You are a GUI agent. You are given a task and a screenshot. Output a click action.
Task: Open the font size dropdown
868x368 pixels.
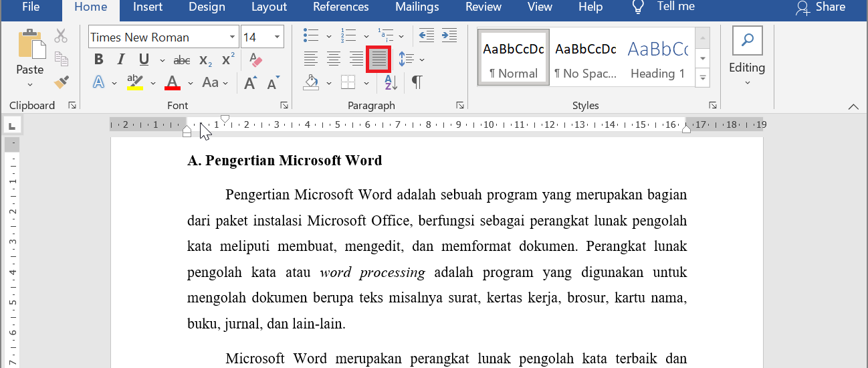278,37
